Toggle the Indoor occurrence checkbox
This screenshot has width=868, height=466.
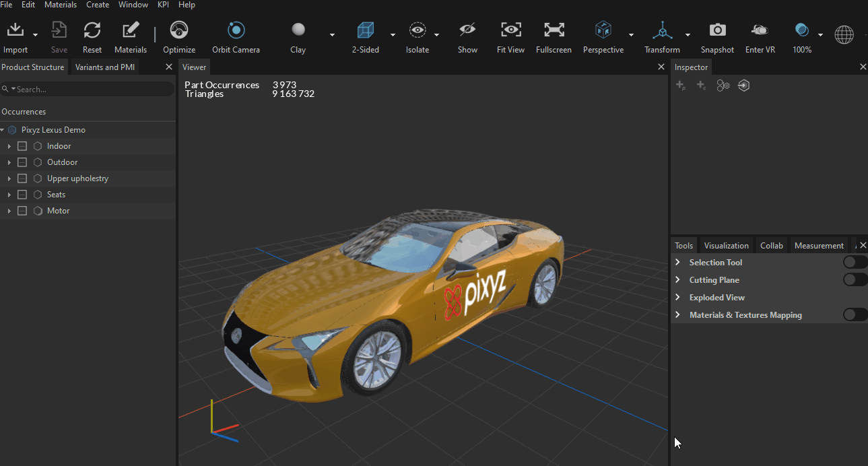[22, 146]
